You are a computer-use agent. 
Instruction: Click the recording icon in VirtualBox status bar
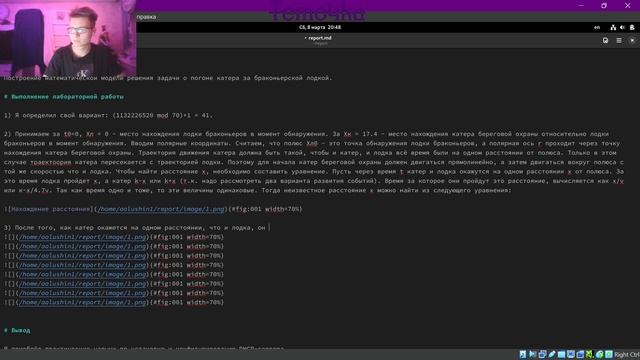[580, 354]
